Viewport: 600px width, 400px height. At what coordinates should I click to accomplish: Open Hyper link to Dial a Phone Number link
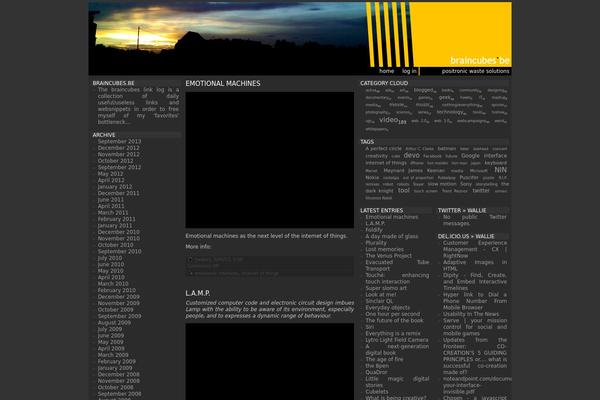[x=475, y=301]
